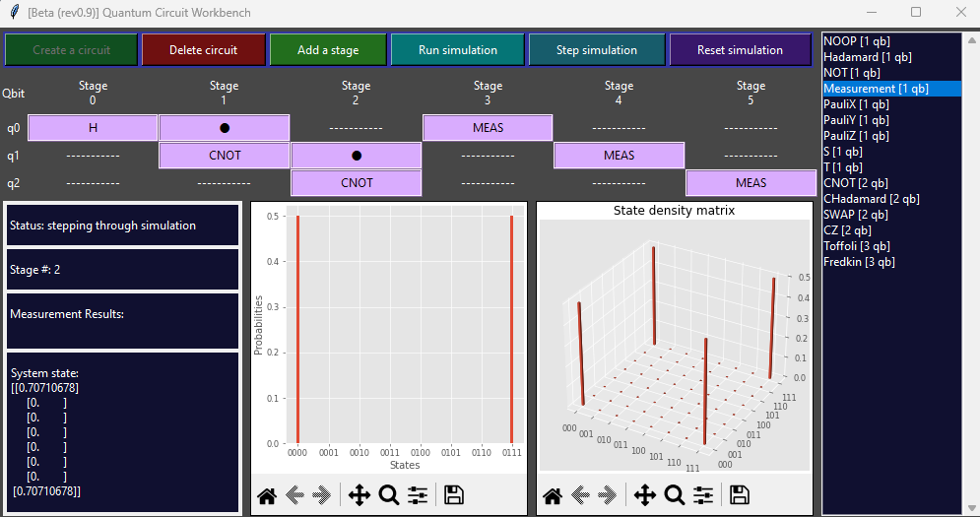Click the H gate on q0 at stage 0
Image resolution: width=980 pixels, height=517 pixels.
[x=93, y=128]
